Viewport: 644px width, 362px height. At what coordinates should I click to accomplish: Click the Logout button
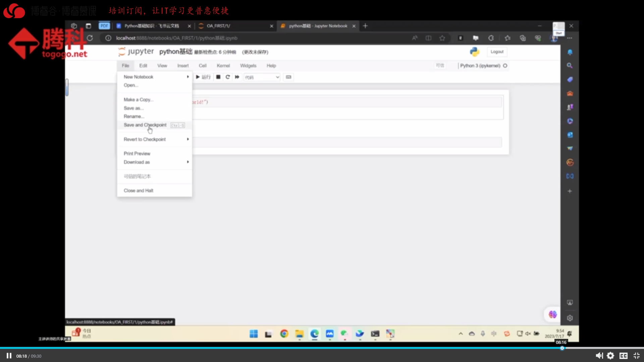click(x=497, y=52)
